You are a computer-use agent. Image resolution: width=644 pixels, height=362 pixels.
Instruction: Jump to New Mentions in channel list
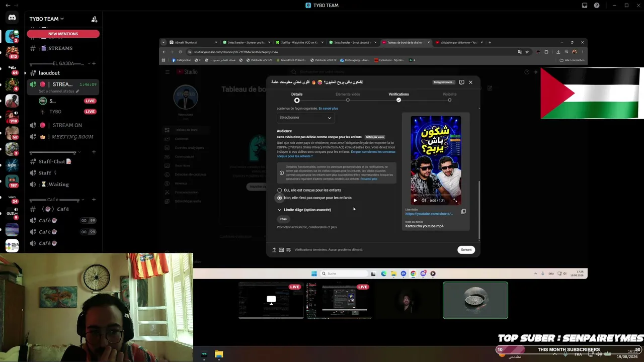point(63,34)
